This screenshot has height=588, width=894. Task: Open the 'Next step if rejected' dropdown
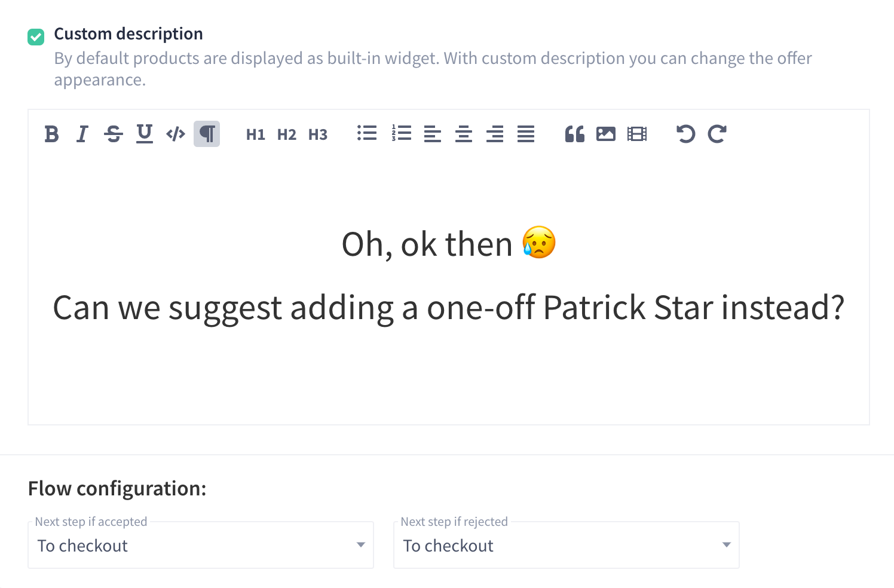(x=567, y=545)
